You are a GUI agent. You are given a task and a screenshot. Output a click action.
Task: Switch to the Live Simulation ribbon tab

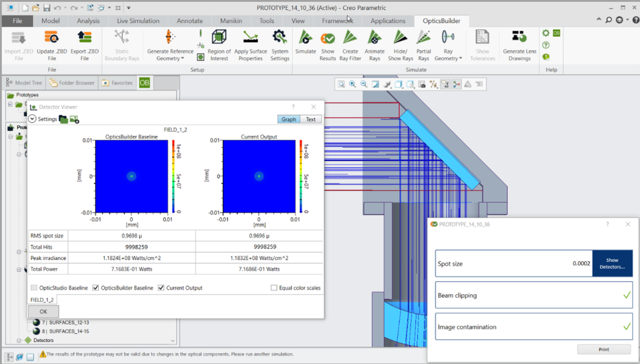coord(138,21)
